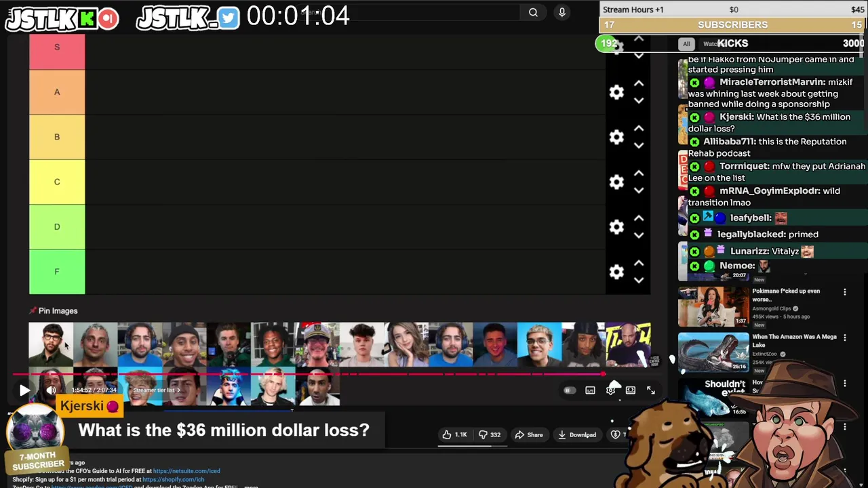868x488 pixels.
Task: Click the green 192 kicks counter badge
Action: (x=608, y=43)
